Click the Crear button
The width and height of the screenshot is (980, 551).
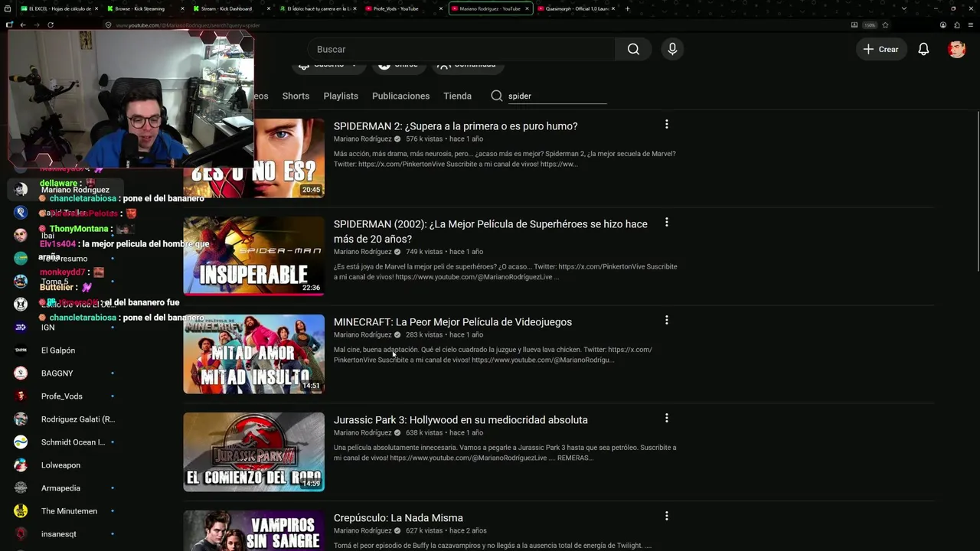[881, 49]
